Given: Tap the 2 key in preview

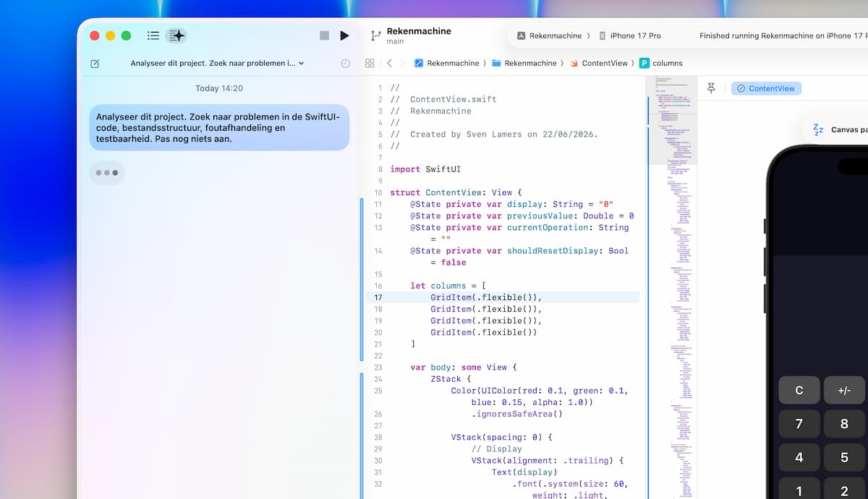Looking at the screenshot, I should click(x=844, y=489).
